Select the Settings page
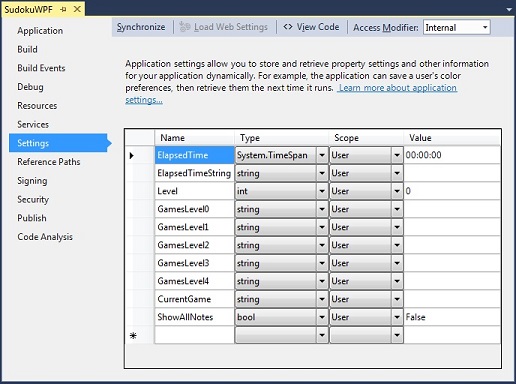Screen dimensions: 516x384 (58, 143)
